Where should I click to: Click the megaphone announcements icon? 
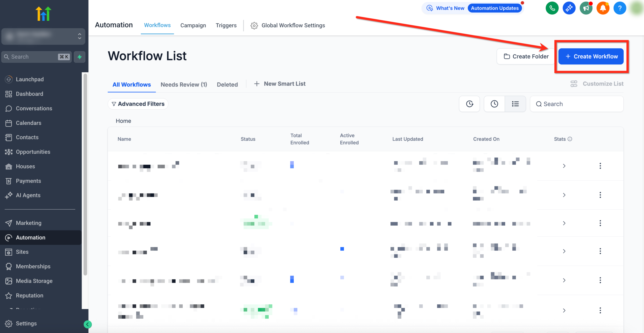(586, 8)
